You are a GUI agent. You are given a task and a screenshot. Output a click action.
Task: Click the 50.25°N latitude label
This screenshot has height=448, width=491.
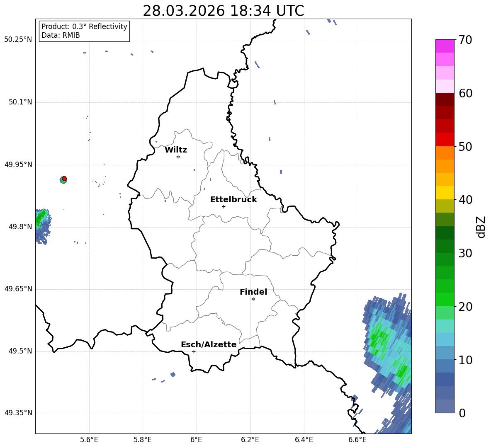click(18, 40)
